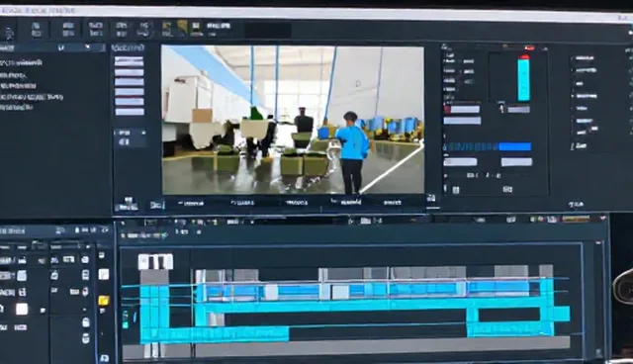Click the white square icon above the yellow timeline icon
This screenshot has height=364, width=633.
click(x=104, y=275)
